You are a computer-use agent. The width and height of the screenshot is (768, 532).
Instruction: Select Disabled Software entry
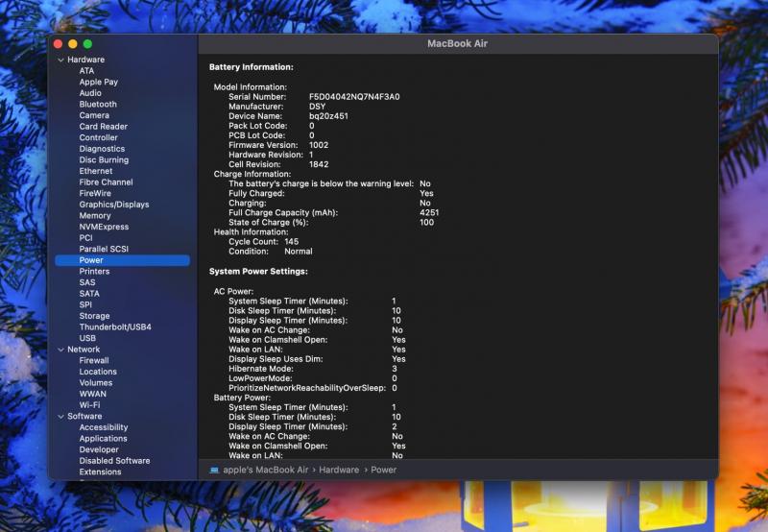(x=114, y=461)
